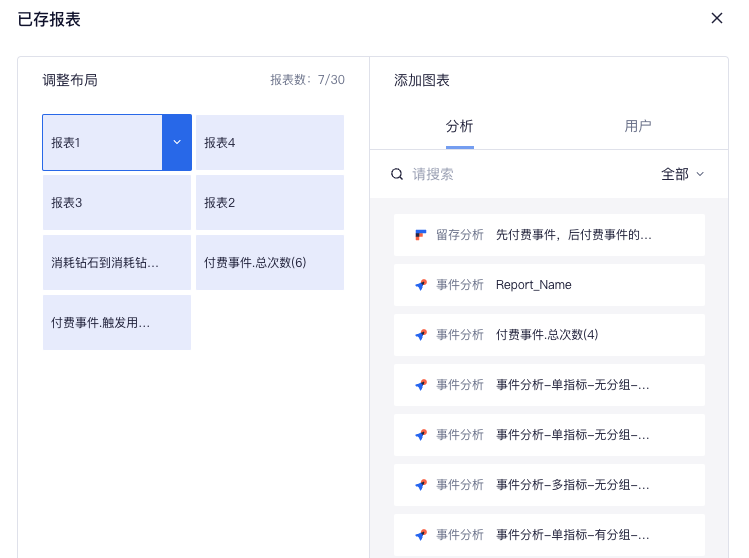Select the 报表4 layout tile

270,142
